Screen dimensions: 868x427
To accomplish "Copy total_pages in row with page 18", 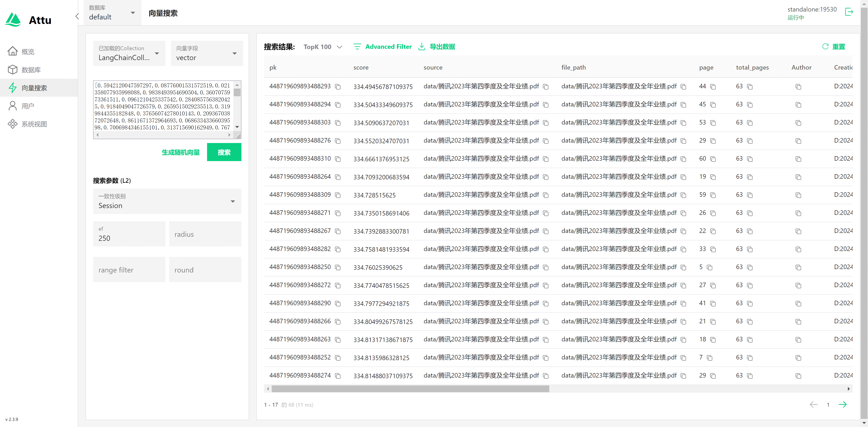I will point(750,340).
